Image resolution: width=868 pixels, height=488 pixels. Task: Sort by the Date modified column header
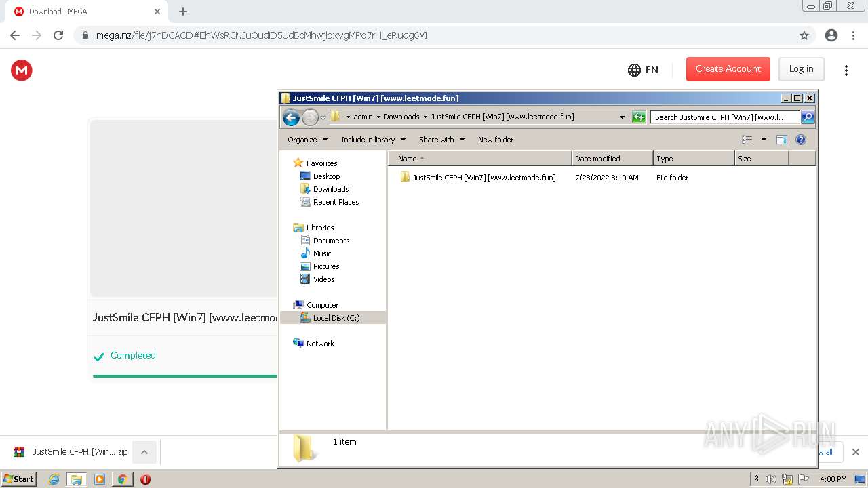[612, 159]
